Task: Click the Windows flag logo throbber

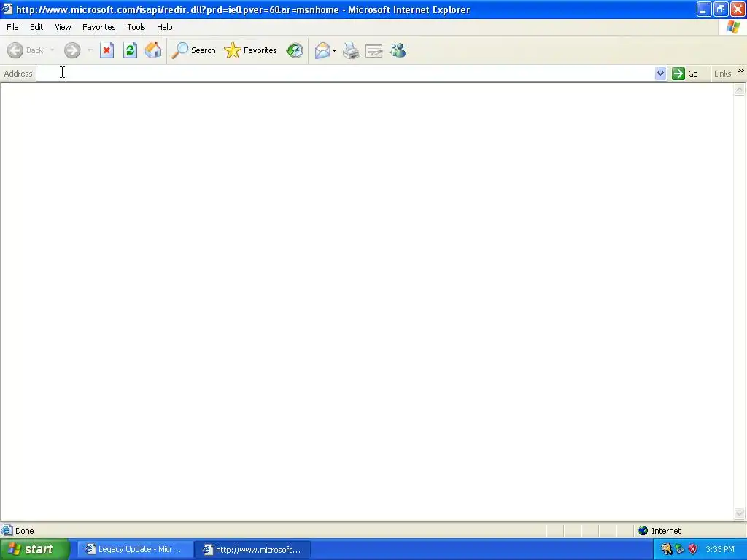Action: tap(732, 27)
